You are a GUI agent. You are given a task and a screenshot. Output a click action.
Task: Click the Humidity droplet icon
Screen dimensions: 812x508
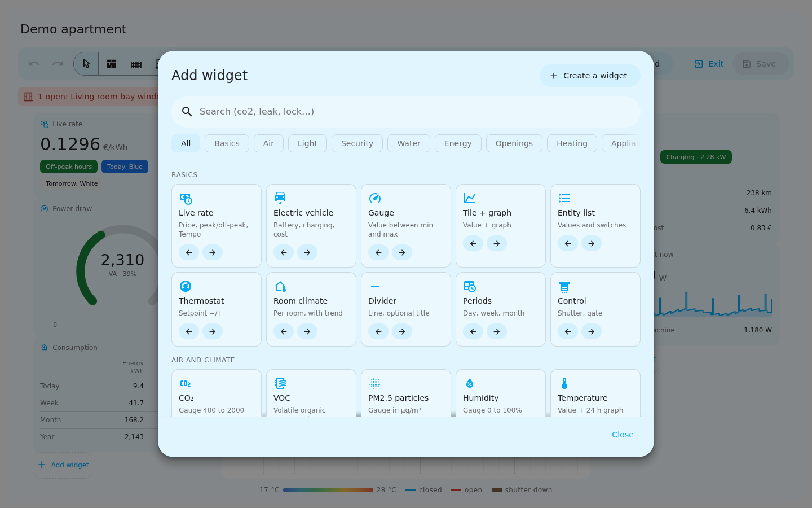(x=470, y=383)
